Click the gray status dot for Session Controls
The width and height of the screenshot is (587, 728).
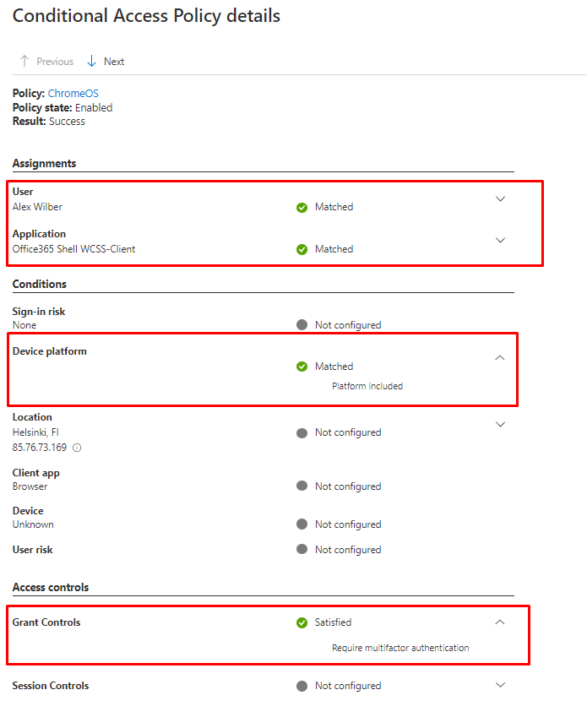[302, 686]
